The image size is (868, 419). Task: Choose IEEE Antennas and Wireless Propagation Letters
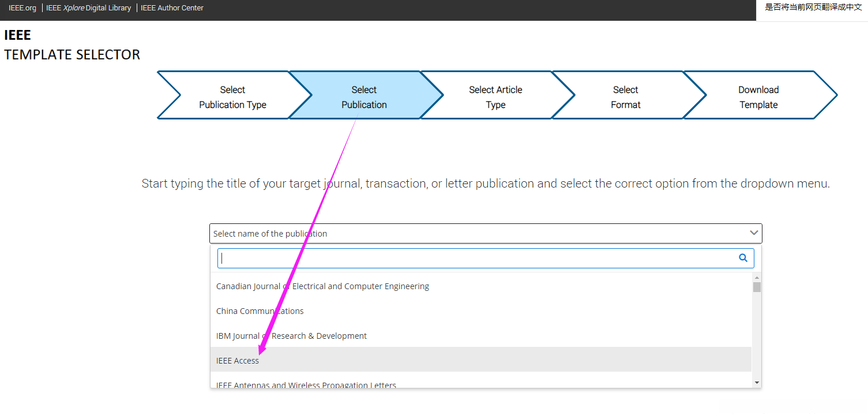coord(480,382)
